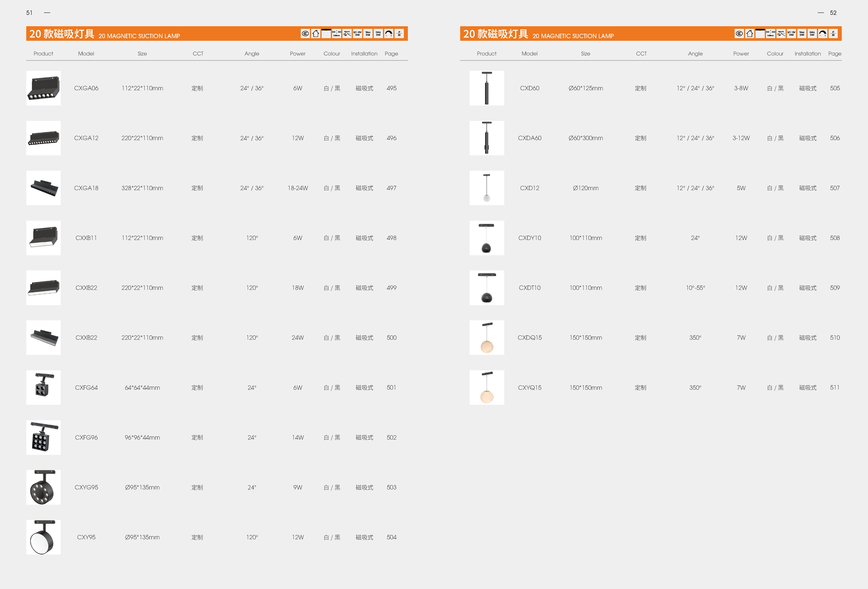Click the Triac DIM icon on page 52
This screenshot has width=868, height=589.
click(x=802, y=34)
